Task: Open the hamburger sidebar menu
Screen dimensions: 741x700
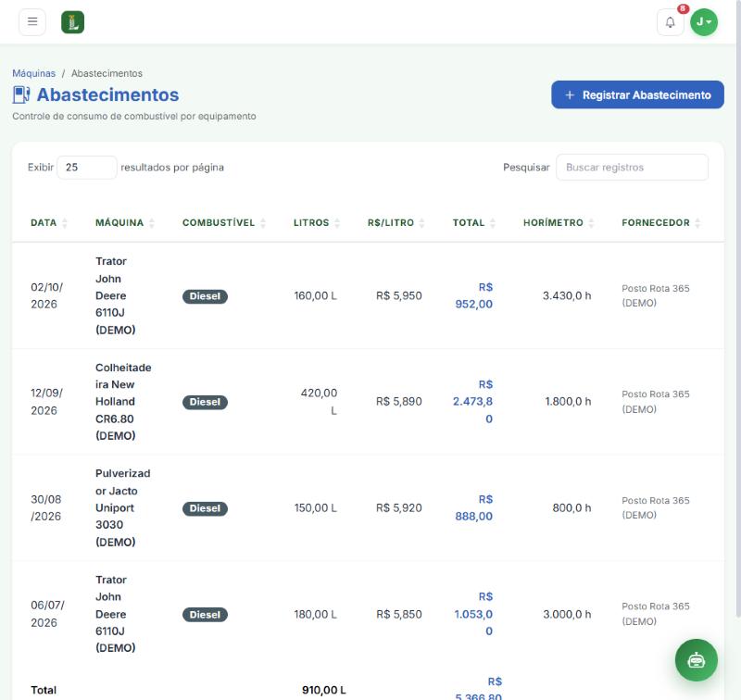Action: tap(32, 21)
